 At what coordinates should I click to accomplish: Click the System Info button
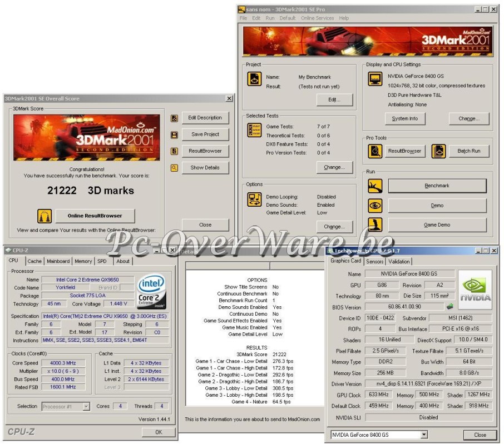(405, 119)
